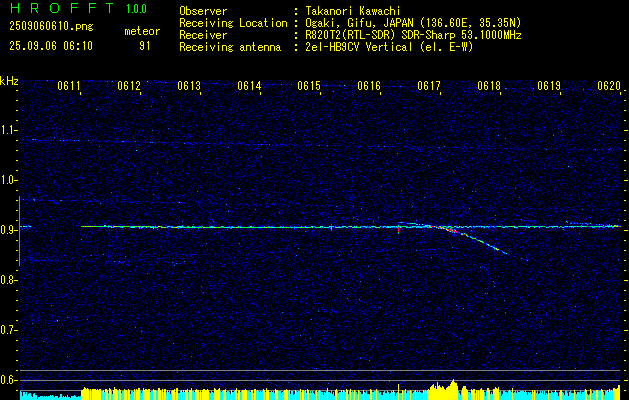Click receiver text R820T2(RTL-SDR) SDR-Sharp 53.1000MHz

coord(413,35)
